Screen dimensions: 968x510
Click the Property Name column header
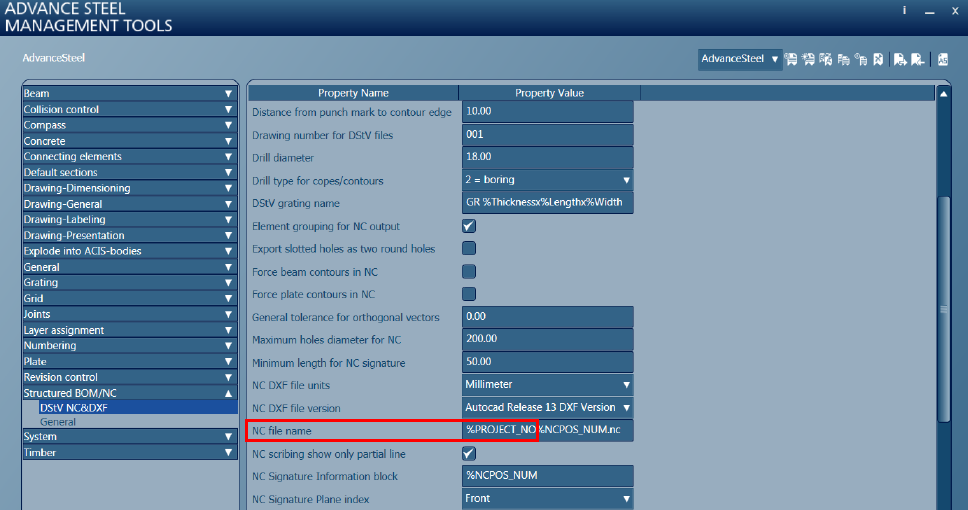[353, 93]
